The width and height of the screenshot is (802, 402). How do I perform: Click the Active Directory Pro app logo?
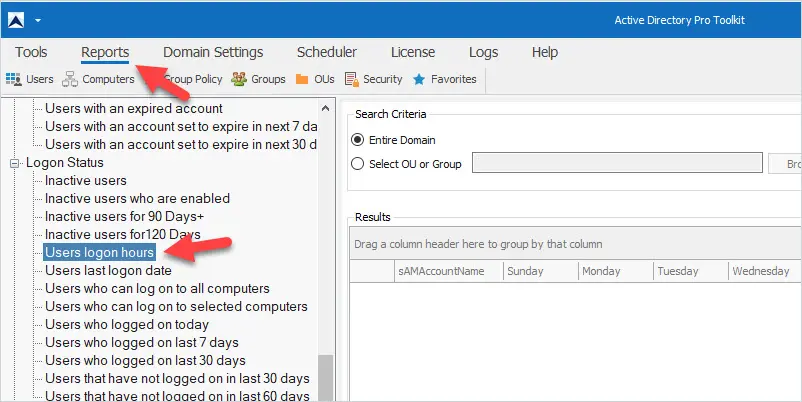[x=16, y=20]
